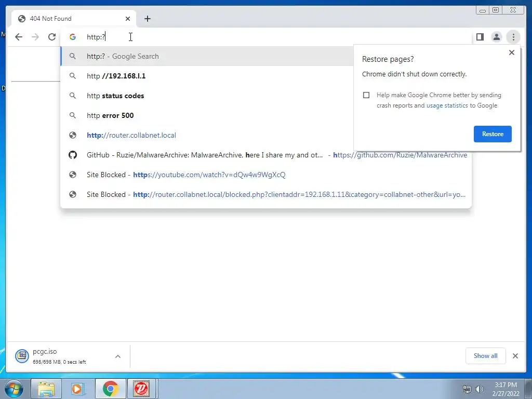Open red P application in taskbar
Viewport: 532px width, 399px height.
click(141, 389)
